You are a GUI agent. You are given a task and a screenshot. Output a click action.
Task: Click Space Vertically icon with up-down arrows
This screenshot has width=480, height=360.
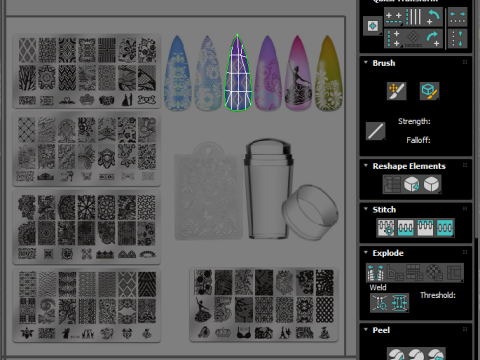457,38
